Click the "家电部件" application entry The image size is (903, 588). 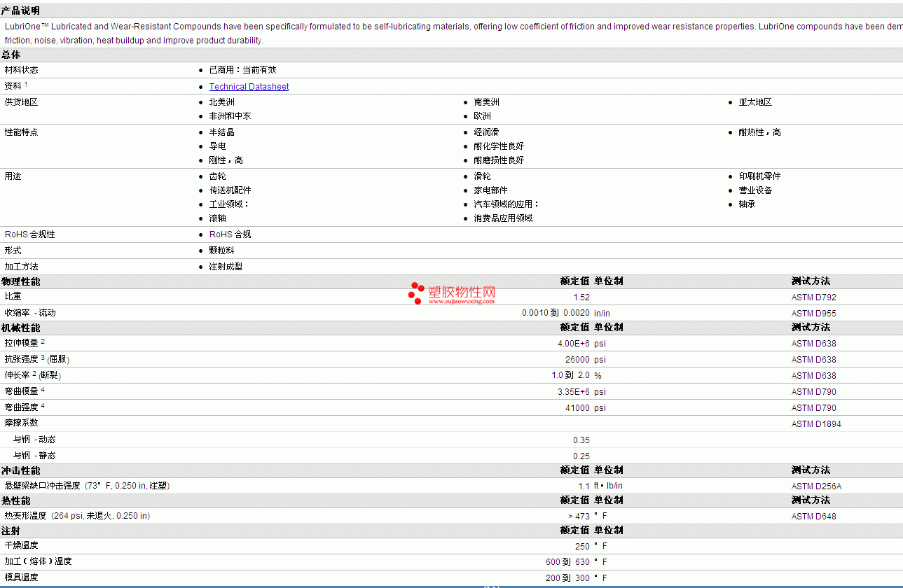pos(491,190)
